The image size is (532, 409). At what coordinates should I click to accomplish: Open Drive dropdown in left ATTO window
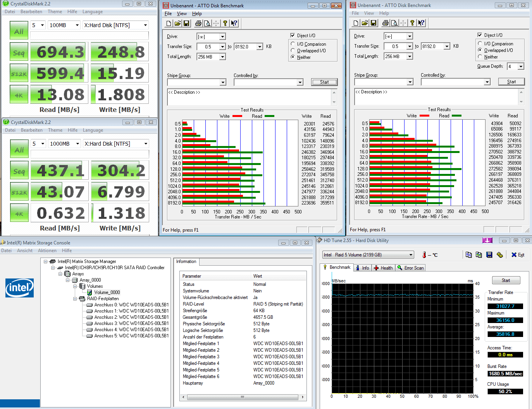pos(222,37)
